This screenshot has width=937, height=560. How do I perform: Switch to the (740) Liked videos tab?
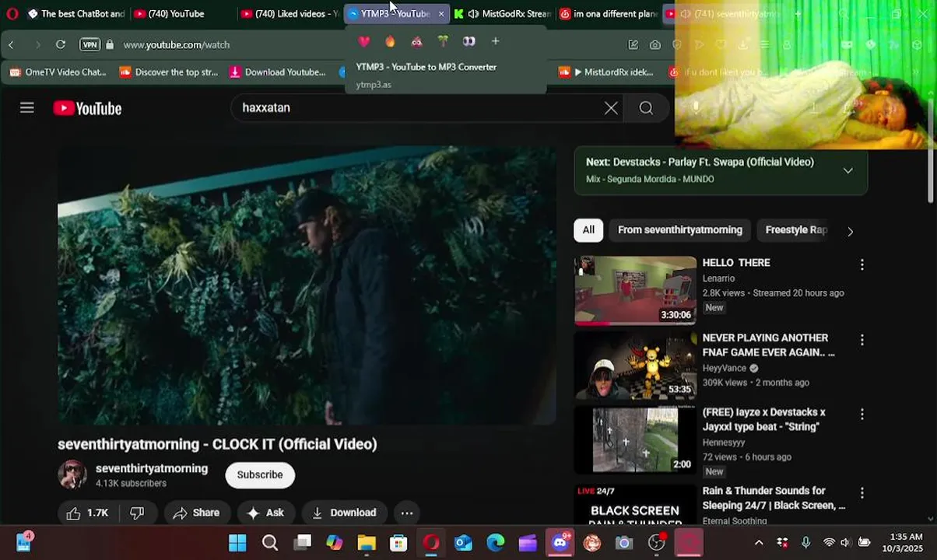tap(290, 14)
